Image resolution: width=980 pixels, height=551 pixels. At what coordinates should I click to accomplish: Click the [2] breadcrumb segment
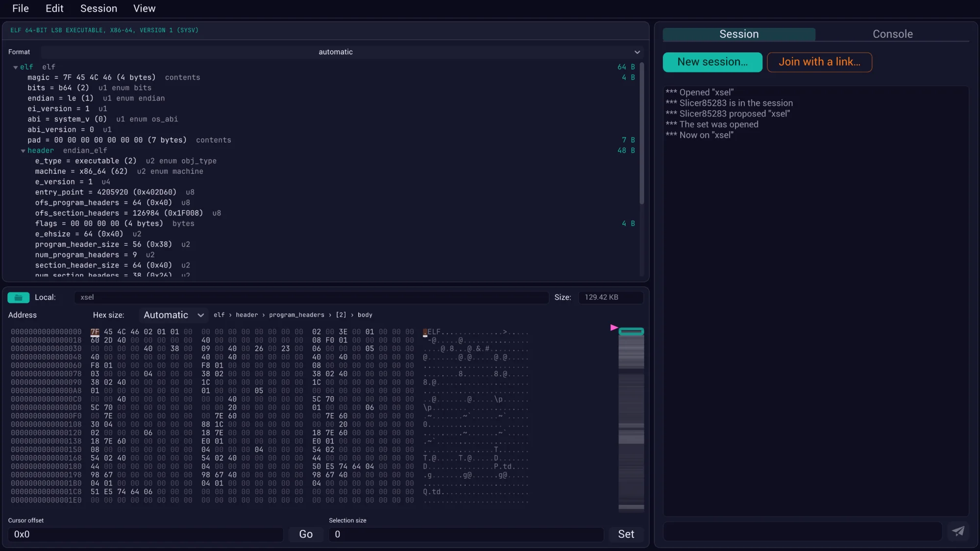coord(341,315)
